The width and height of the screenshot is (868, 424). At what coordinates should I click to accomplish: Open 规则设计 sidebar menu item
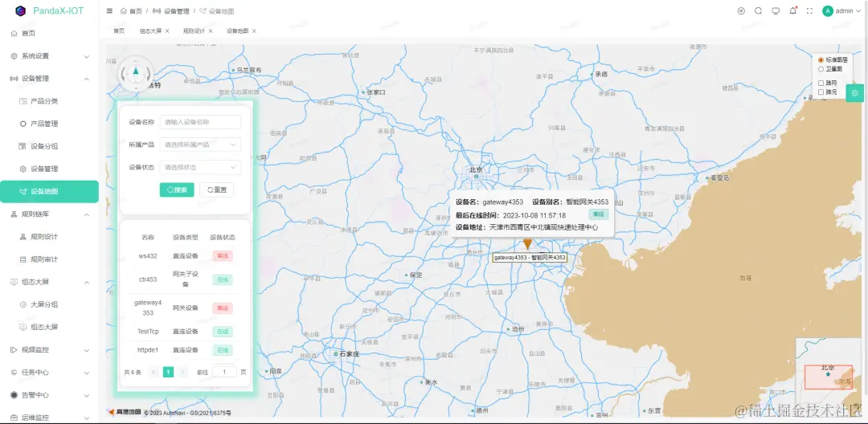coord(49,237)
